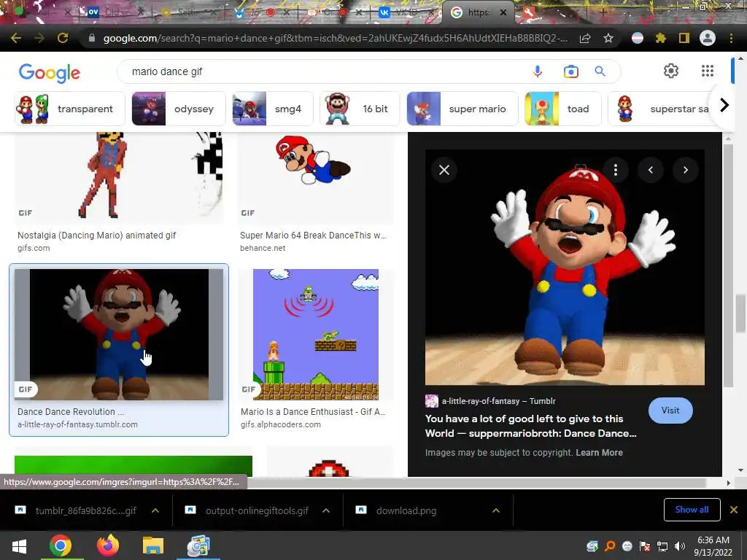Close the active Google browser tab

[503, 13]
